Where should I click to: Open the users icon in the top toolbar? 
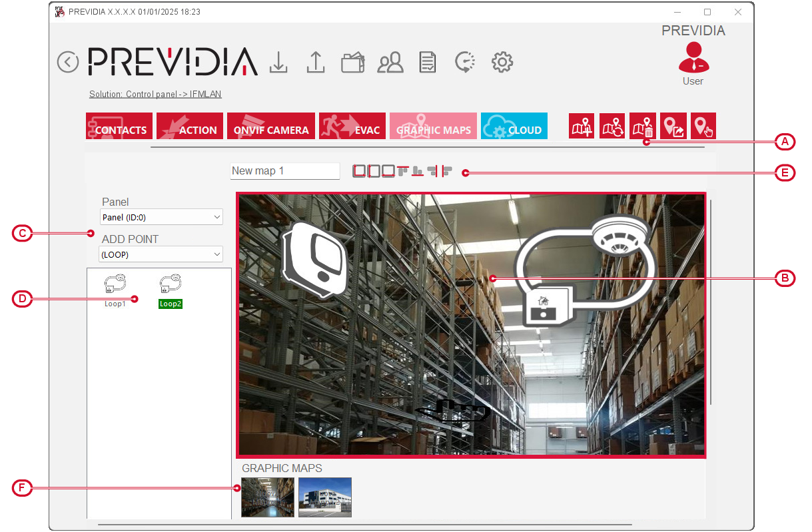pos(390,63)
